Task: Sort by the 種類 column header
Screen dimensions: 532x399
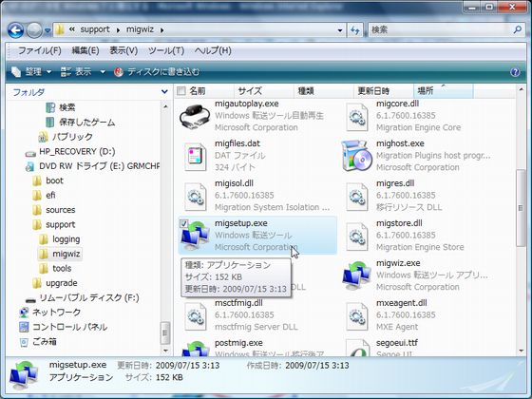Action: click(306, 91)
